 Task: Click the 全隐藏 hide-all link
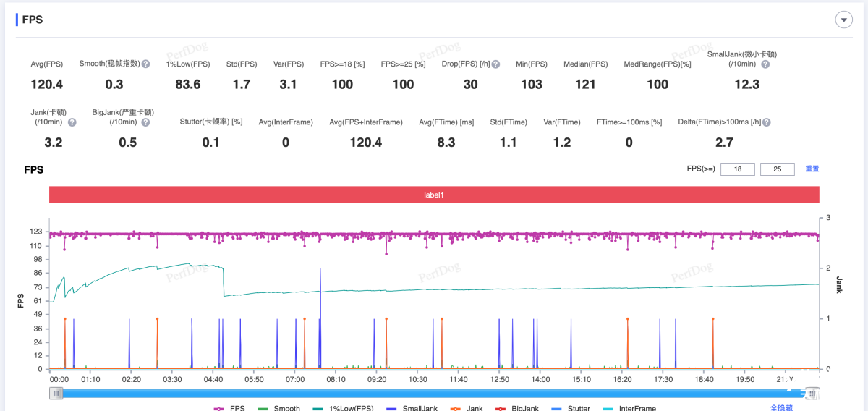point(783,408)
